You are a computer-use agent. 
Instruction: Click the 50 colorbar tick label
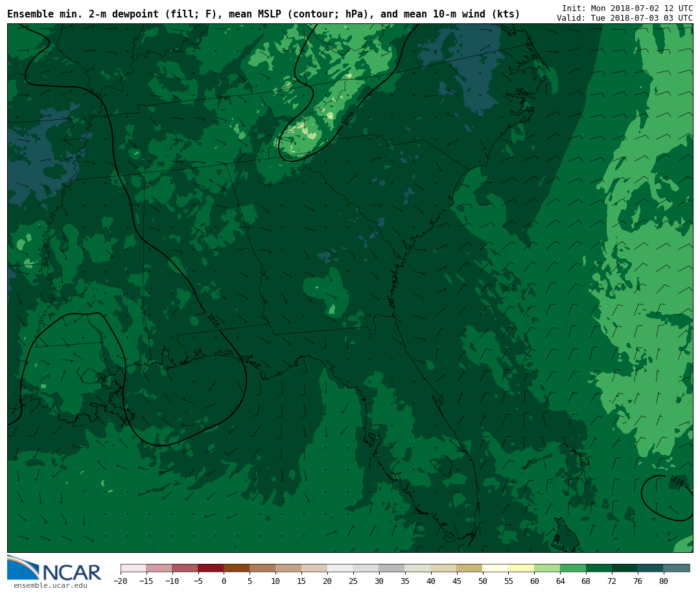coord(483,581)
